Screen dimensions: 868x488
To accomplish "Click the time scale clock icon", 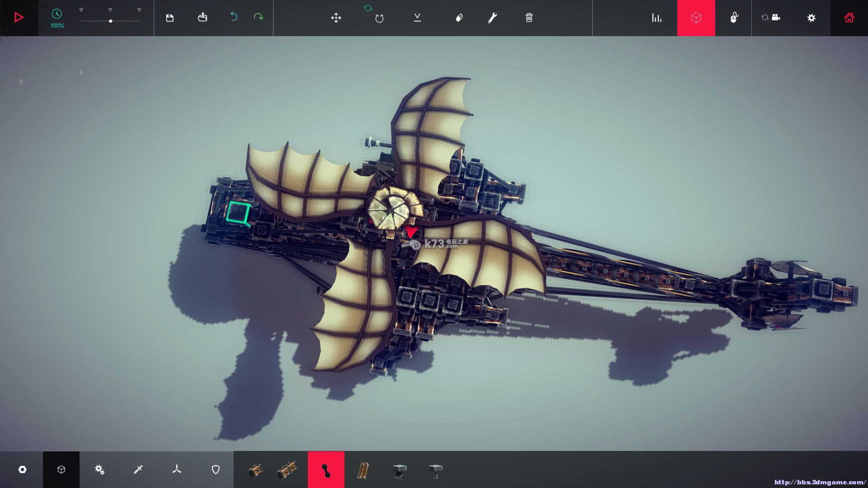I will [x=57, y=14].
